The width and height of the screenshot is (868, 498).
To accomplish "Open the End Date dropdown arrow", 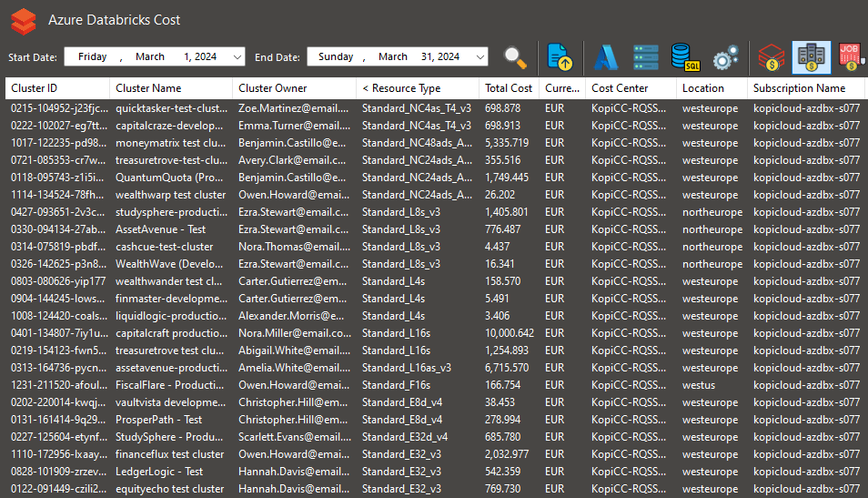I will coord(479,57).
